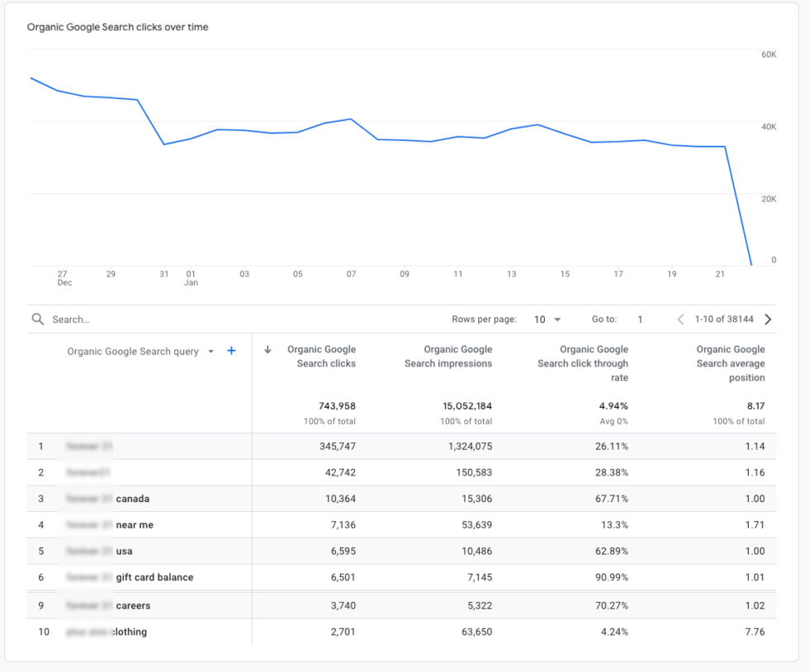This screenshot has width=809, height=672.
Task: Sort by Search average position column
Action: tap(729, 363)
